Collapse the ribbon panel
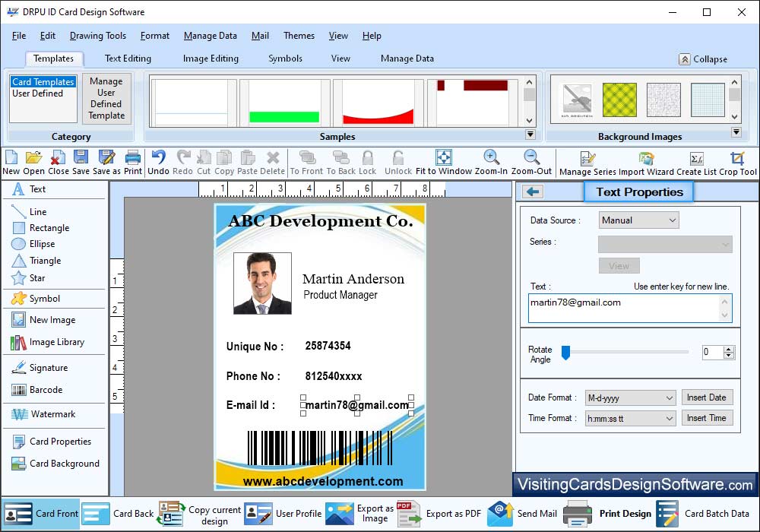The height and width of the screenshot is (532, 760). tap(703, 59)
